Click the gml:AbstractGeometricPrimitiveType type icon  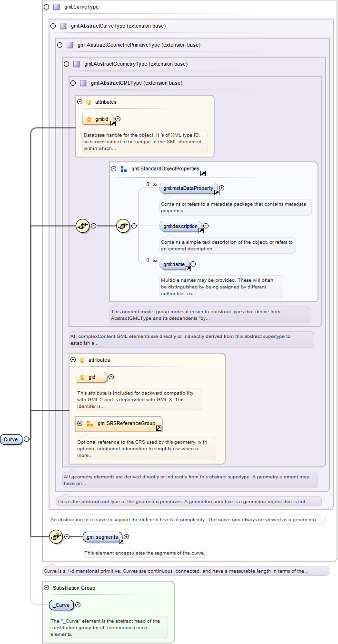(x=70, y=45)
